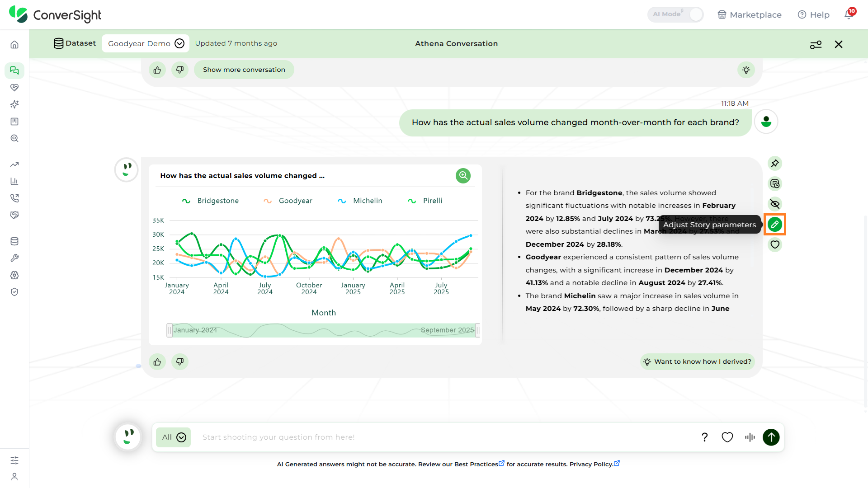
Task: Click the scheduled report icon beside the answer
Action: [775, 183]
